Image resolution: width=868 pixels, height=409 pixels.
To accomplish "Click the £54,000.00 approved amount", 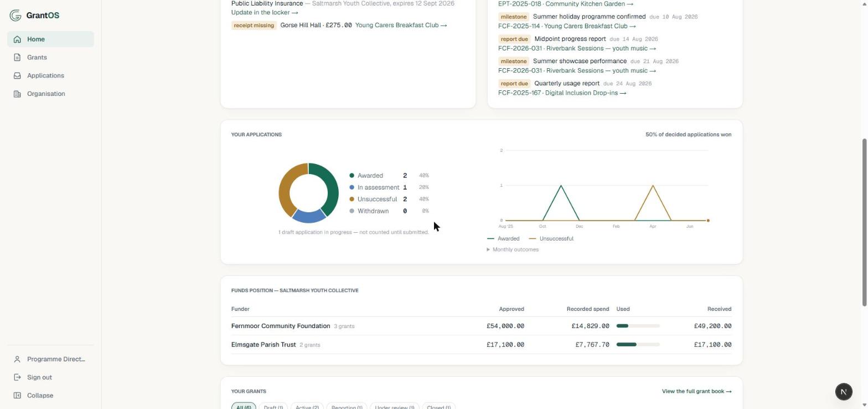I will pyautogui.click(x=505, y=326).
